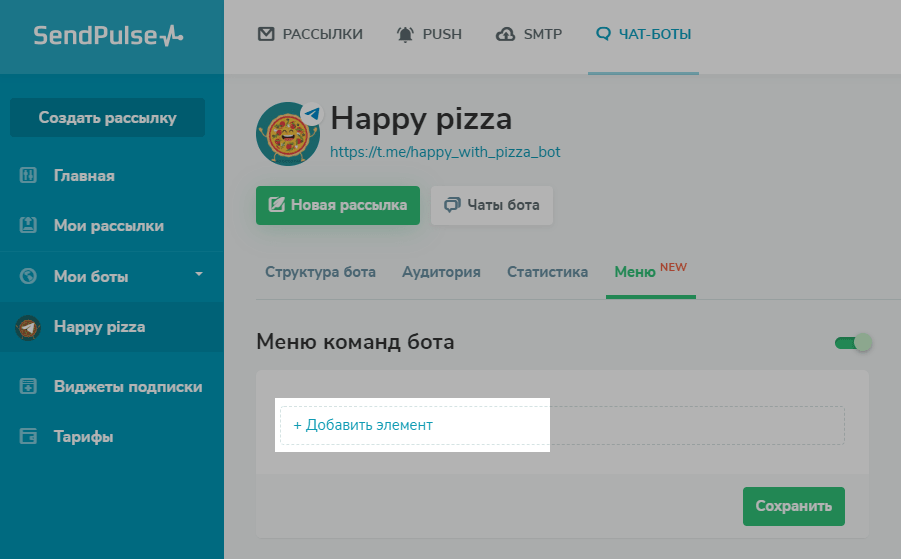Click the bell icon beside PUSH
Viewport: 901px width, 559px height.
tap(405, 34)
